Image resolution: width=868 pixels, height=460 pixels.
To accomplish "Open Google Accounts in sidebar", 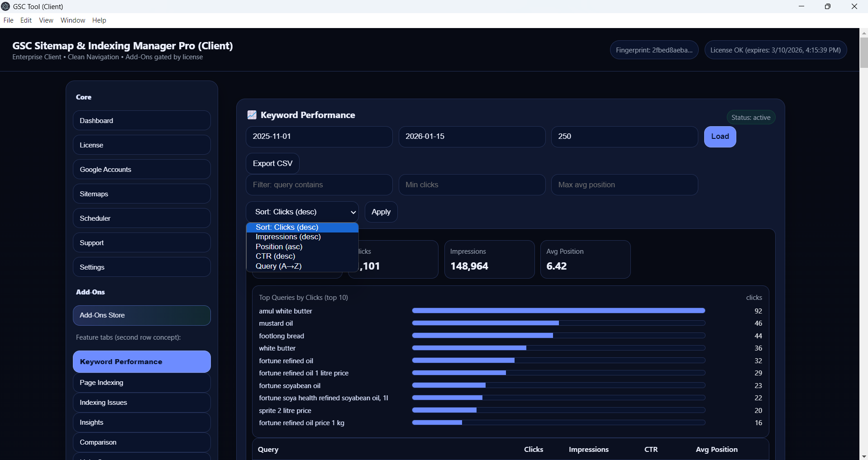I will point(141,170).
